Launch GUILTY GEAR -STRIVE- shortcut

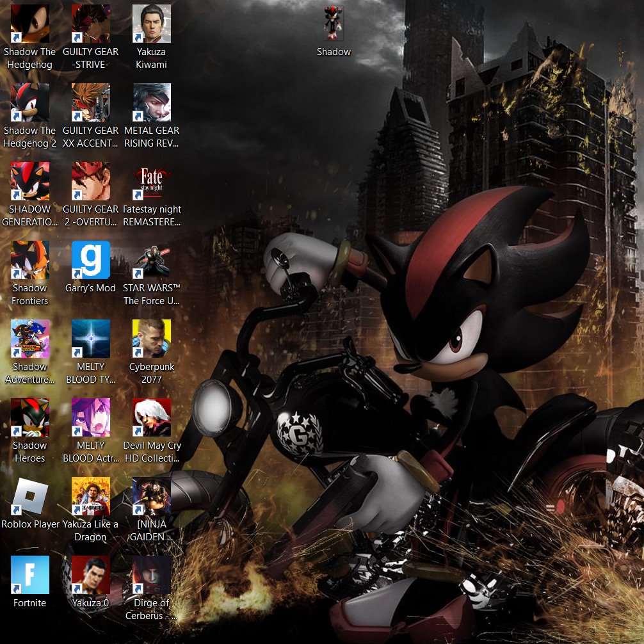(90, 24)
